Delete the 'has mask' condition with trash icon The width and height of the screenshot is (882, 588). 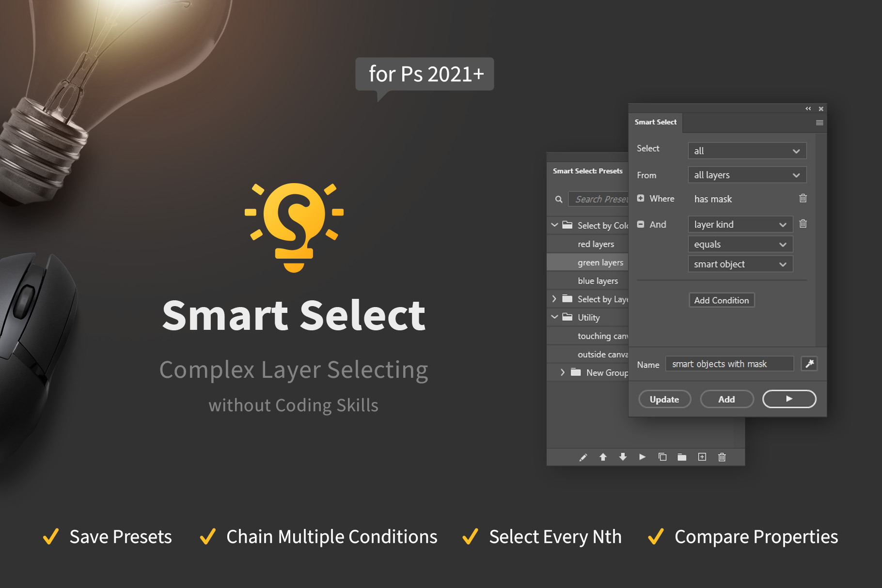tap(803, 199)
